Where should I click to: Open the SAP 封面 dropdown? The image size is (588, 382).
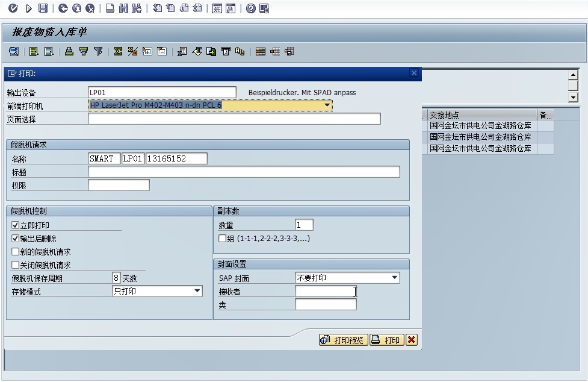[x=395, y=278]
